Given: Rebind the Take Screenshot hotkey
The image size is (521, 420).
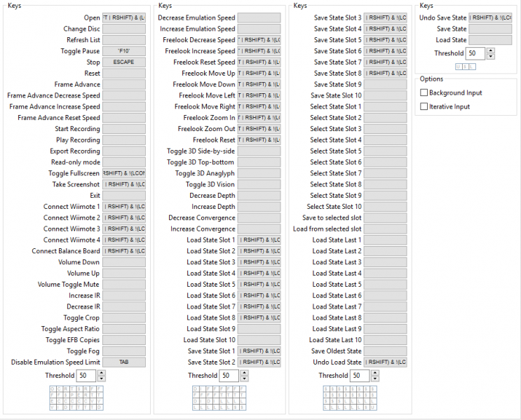Looking at the screenshot, I should pyautogui.click(x=124, y=184).
